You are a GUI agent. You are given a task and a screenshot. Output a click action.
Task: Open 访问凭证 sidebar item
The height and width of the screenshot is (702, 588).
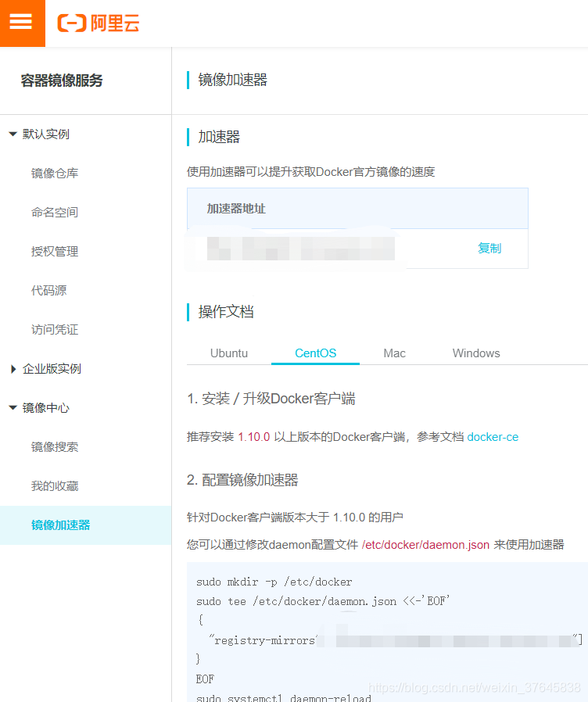point(55,330)
